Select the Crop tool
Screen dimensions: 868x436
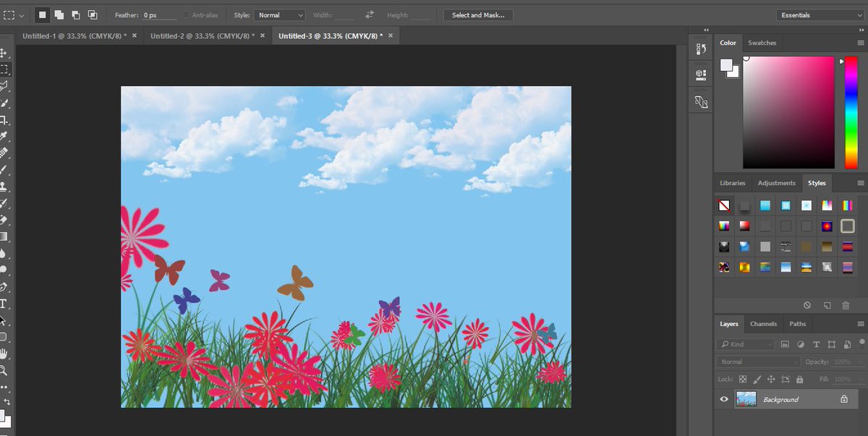coord(4,120)
